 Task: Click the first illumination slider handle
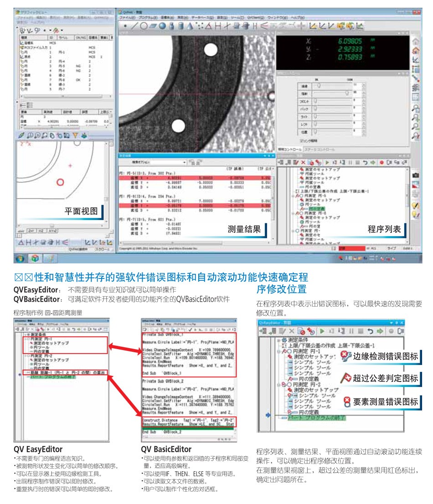(x=319, y=86)
